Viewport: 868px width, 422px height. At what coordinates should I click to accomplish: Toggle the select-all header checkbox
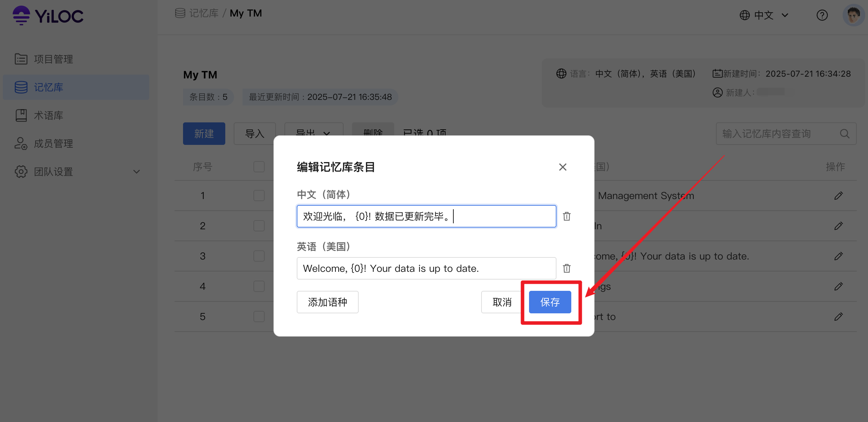[259, 167]
